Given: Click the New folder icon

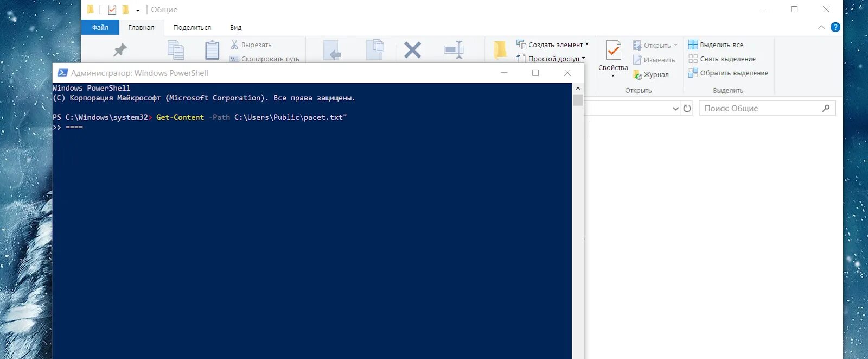Looking at the screenshot, I should pyautogui.click(x=500, y=50).
